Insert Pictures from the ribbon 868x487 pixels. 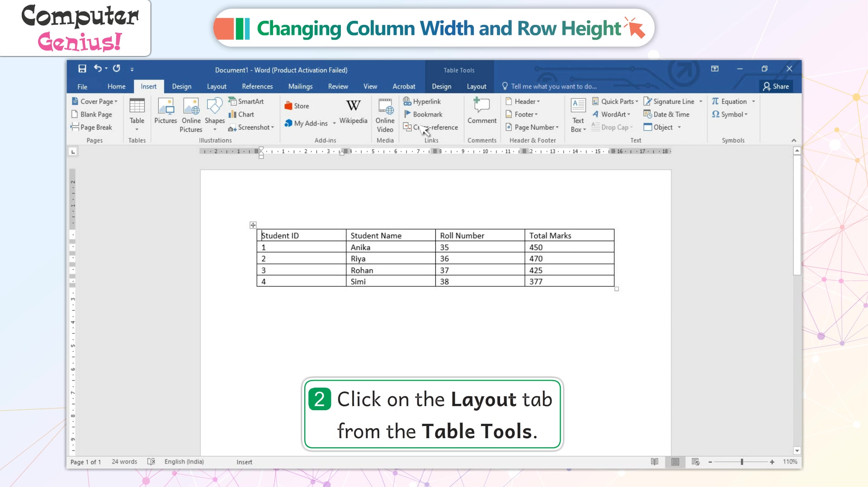point(165,111)
